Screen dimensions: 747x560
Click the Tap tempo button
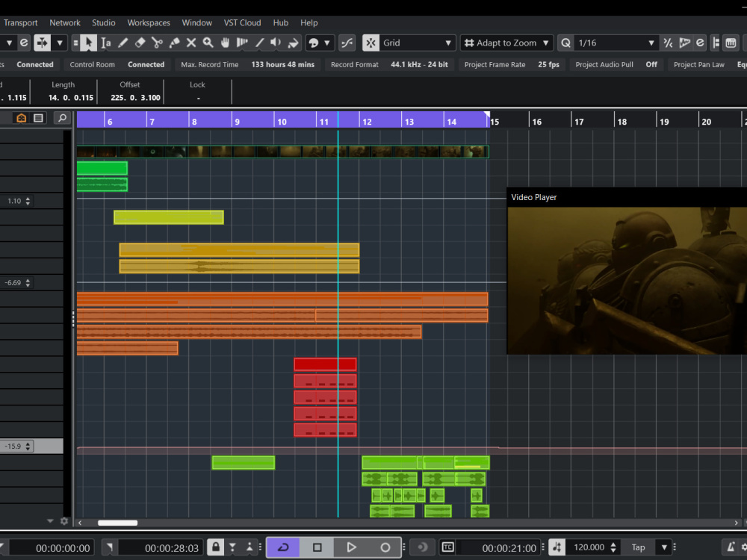[639, 547]
